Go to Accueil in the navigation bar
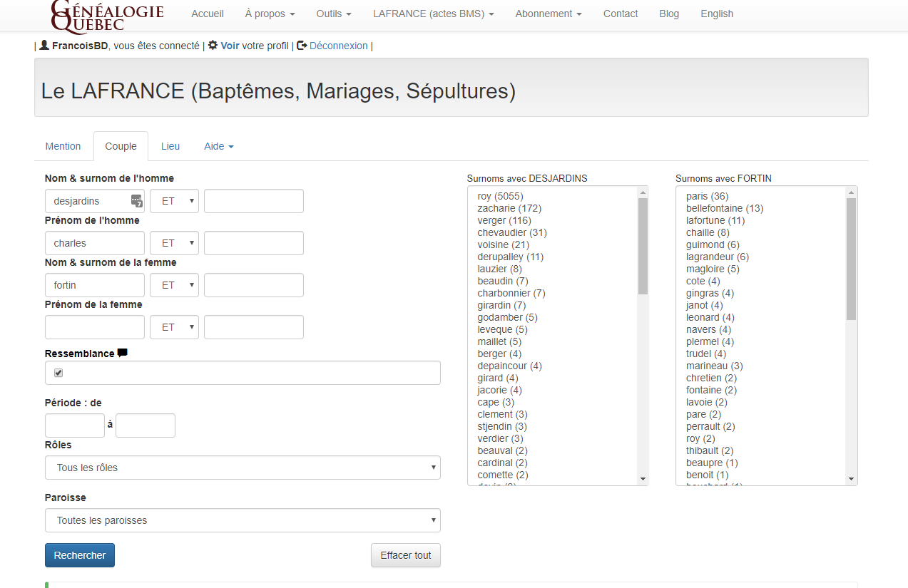This screenshot has height=588, width=908. (208, 14)
